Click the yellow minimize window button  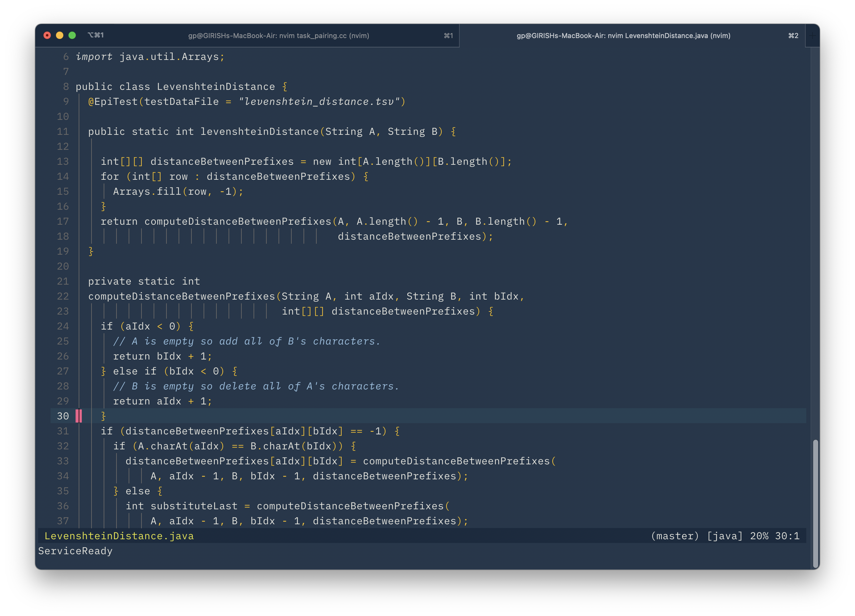[60, 35]
